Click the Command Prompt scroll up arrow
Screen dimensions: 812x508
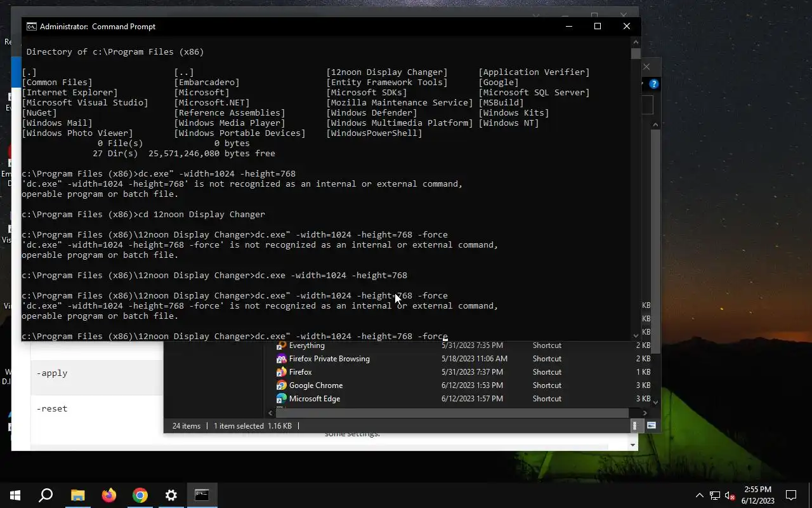[x=636, y=43]
